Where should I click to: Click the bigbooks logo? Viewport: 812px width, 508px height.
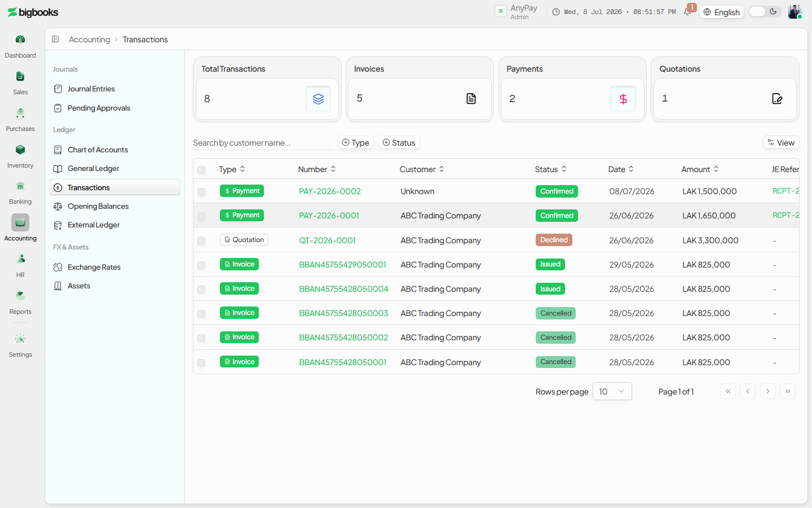click(x=33, y=12)
